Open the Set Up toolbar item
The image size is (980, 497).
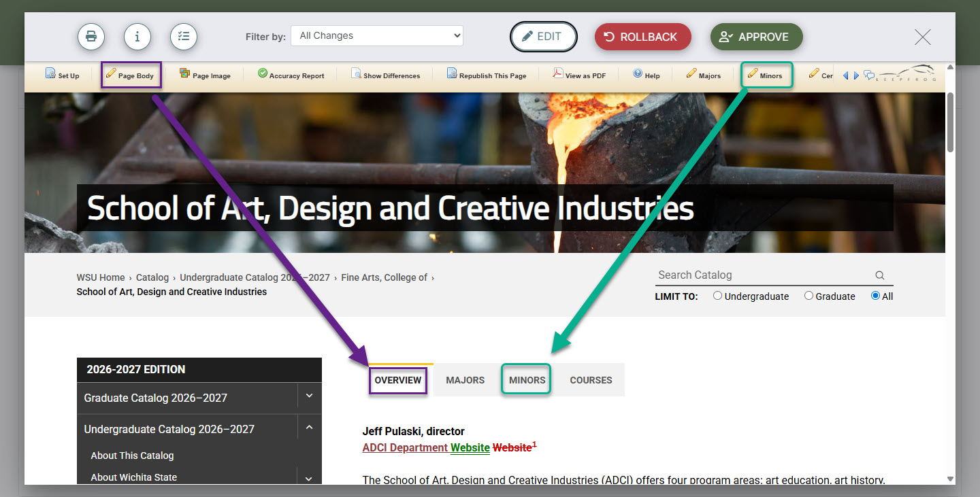tap(62, 75)
